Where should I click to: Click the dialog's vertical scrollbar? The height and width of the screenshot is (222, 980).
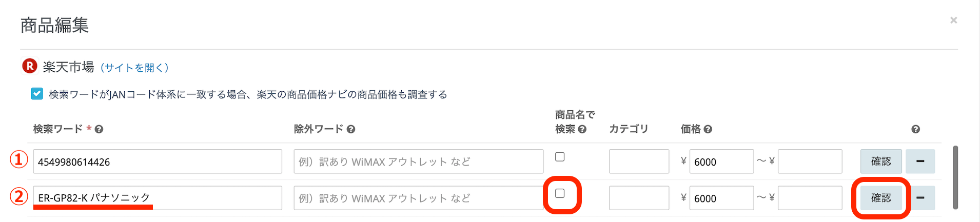coord(955,177)
